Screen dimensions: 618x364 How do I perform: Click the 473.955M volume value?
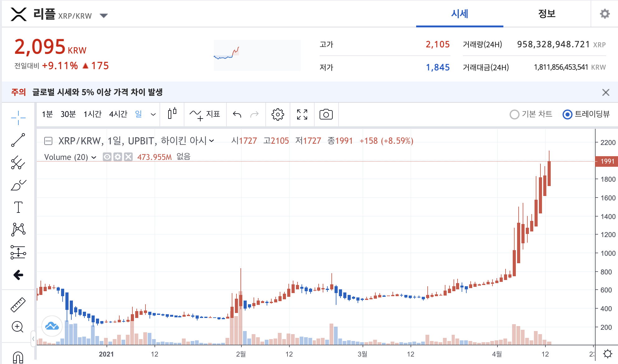pyautogui.click(x=154, y=157)
